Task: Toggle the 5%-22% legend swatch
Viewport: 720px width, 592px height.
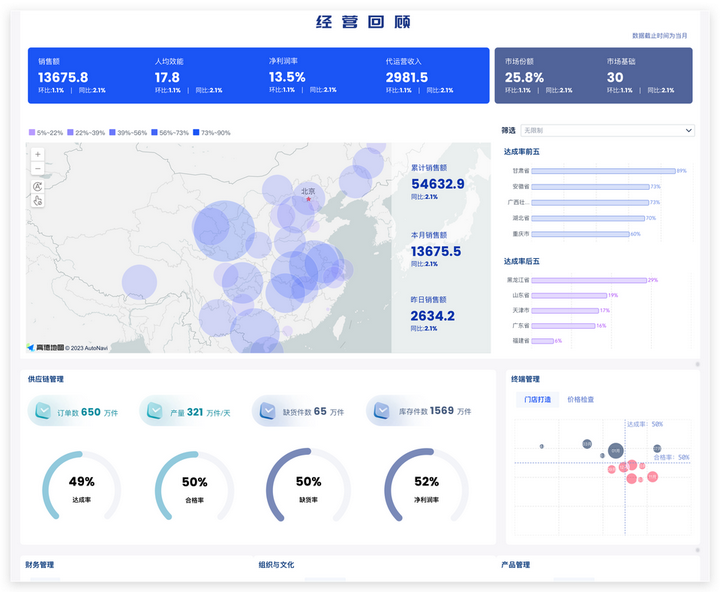Action: click(32, 132)
